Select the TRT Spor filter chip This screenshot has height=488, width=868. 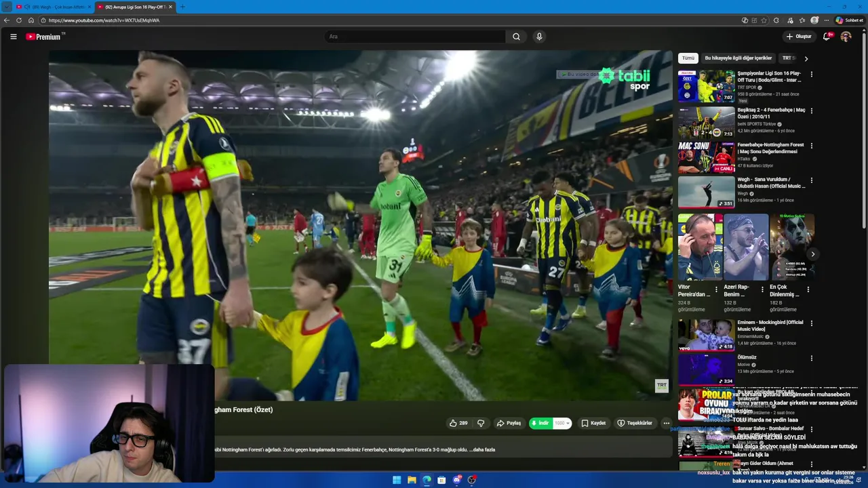pyautogui.click(x=788, y=58)
